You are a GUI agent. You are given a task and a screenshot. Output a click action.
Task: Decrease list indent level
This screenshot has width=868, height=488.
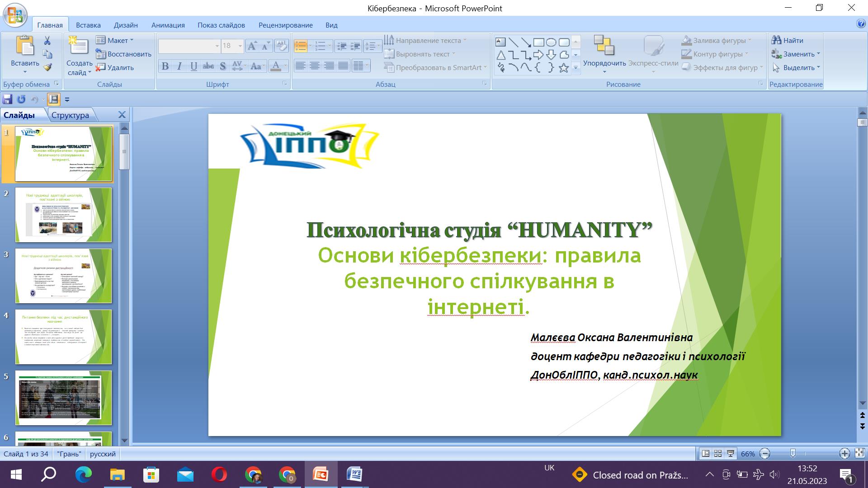(342, 46)
